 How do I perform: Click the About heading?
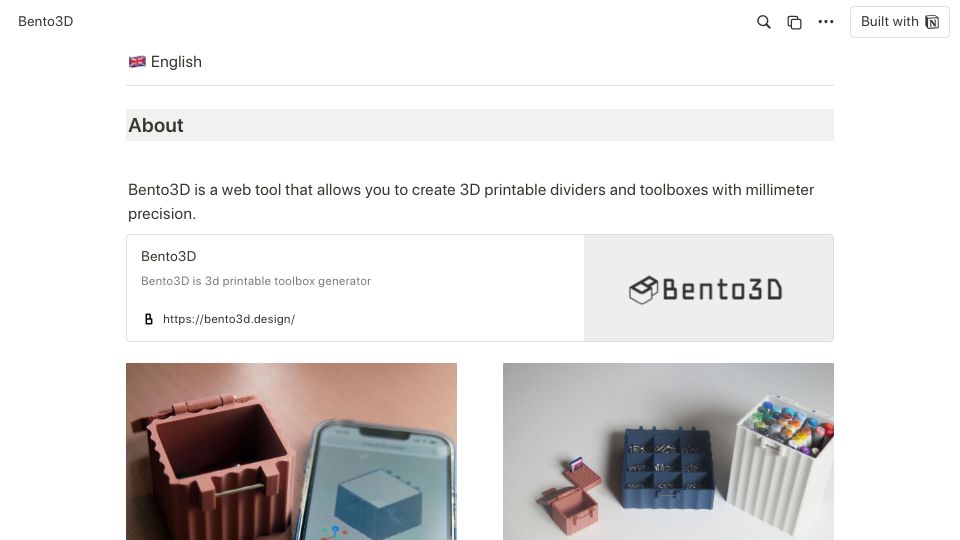point(156,126)
